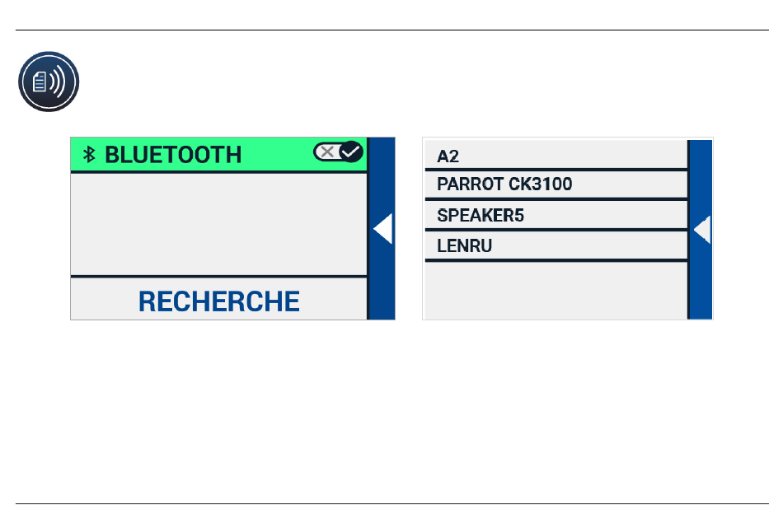Tap the back arrow beside the RECHERCHE panel
Screen dimensions: 783x532
[x=383, y=229]
